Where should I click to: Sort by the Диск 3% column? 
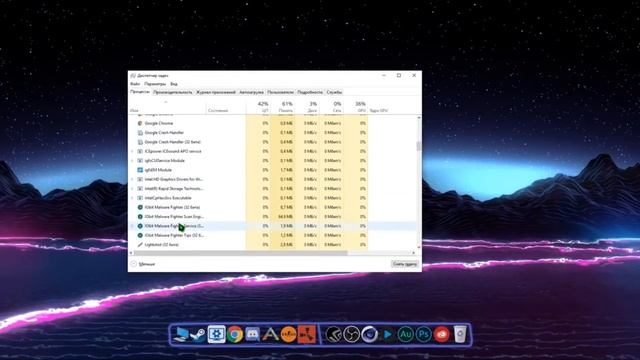click(x=307, y=107)
